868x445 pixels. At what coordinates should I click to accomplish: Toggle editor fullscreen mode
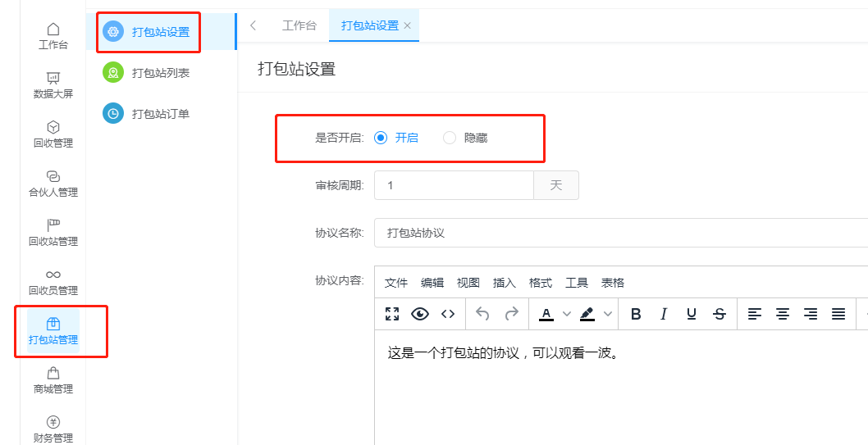(392, 314)
